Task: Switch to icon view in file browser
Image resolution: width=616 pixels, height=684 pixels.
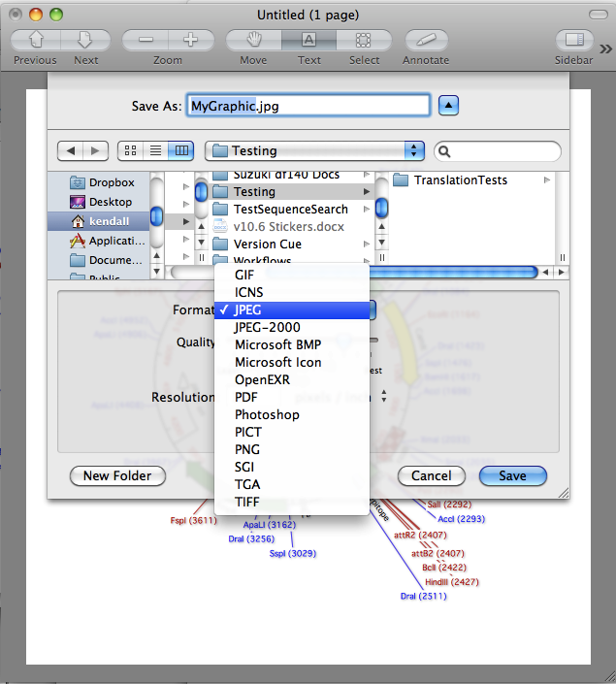Action: tap(130, 150)
